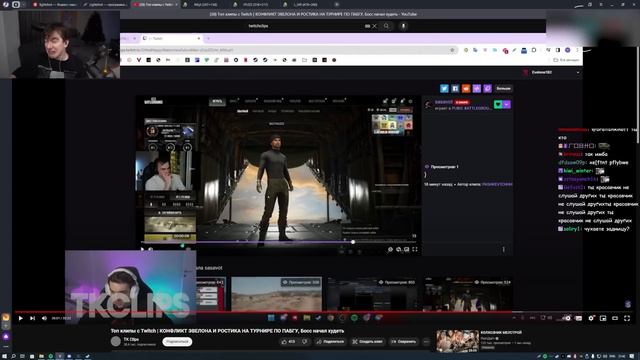Screen dimensions: 640x360
Task: Open PUBG BATTLEGROUNDS game link
Action: [471, 109]
